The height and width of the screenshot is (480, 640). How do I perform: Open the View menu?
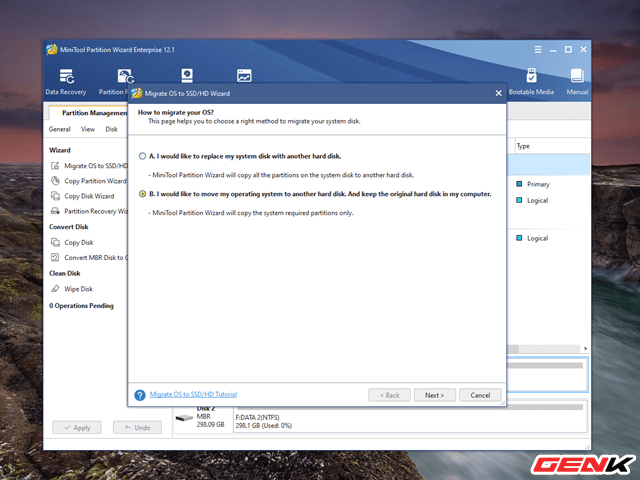coord(88,129)
